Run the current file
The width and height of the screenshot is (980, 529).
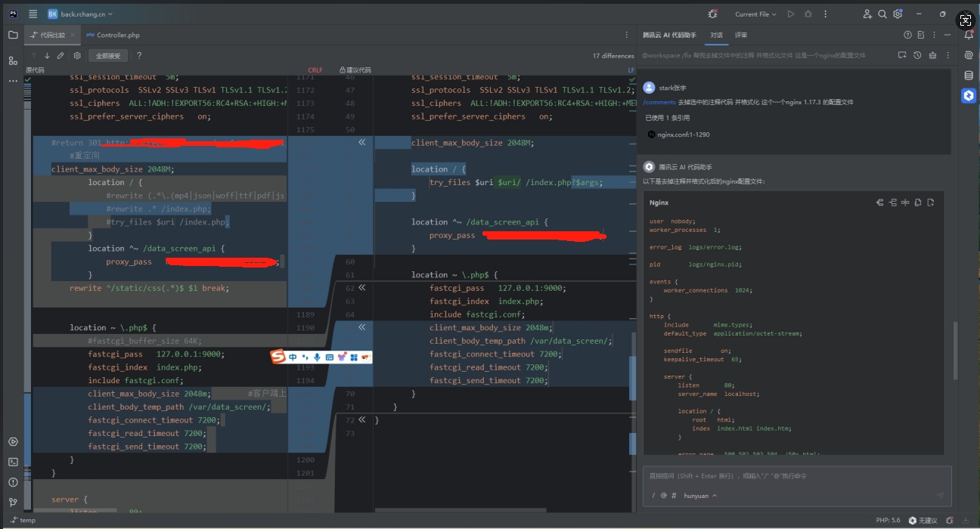pos(791,14)
